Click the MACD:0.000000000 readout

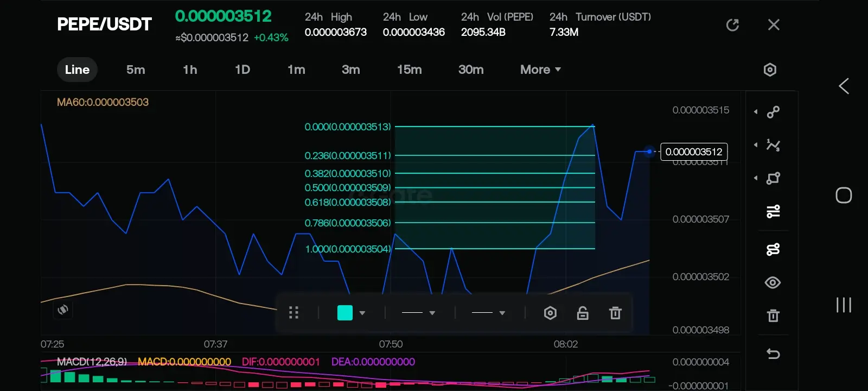pyautogui.click(x=184, y=362)
